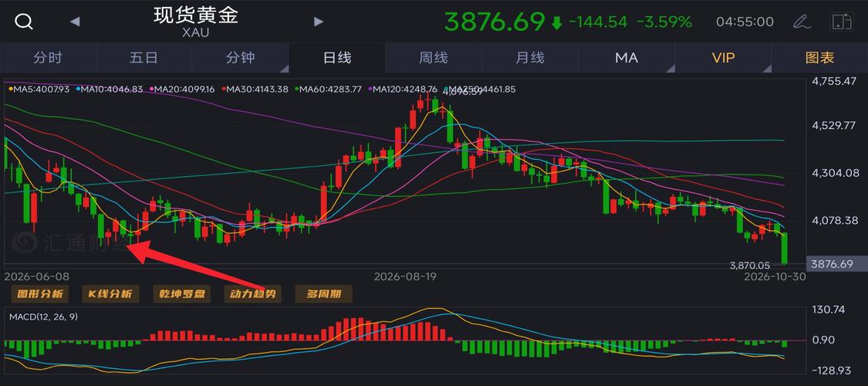
Task: Click the 动力趋势 button
Action: tap(252, 294)
